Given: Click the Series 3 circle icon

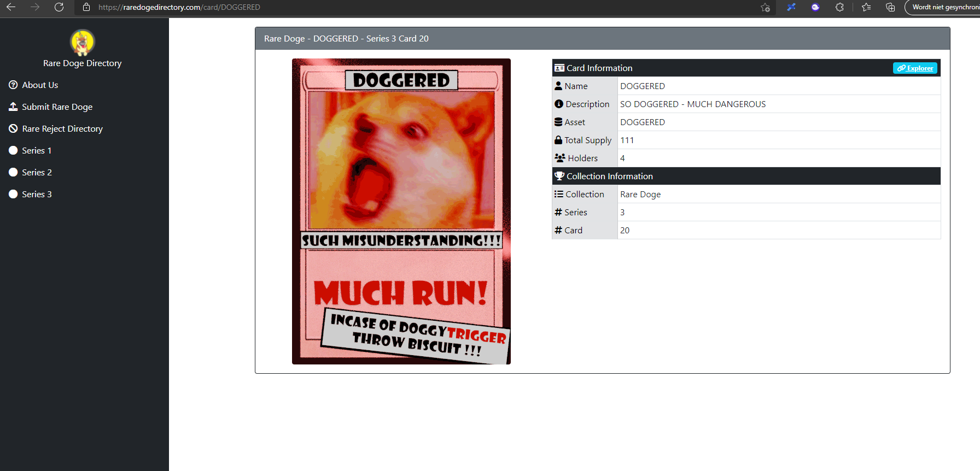Looking at the screenshot, I should [13, 194].
